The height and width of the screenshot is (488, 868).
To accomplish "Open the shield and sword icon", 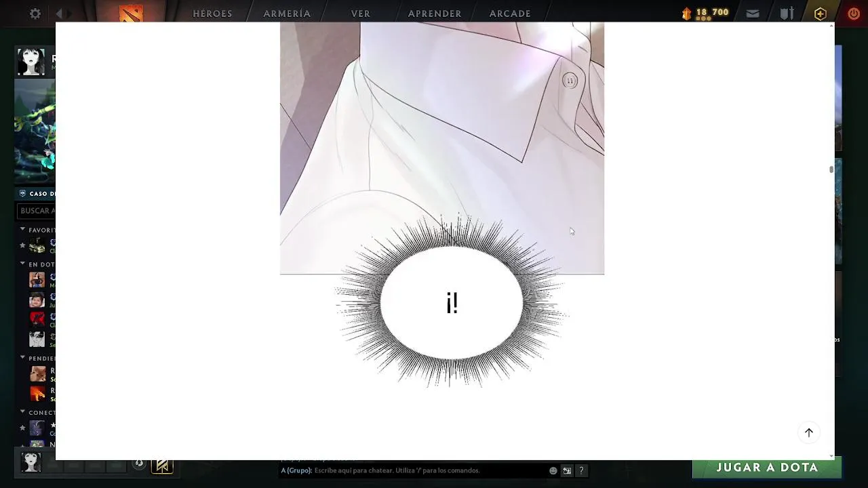I will pyautogui.click(x=787, y=14).
